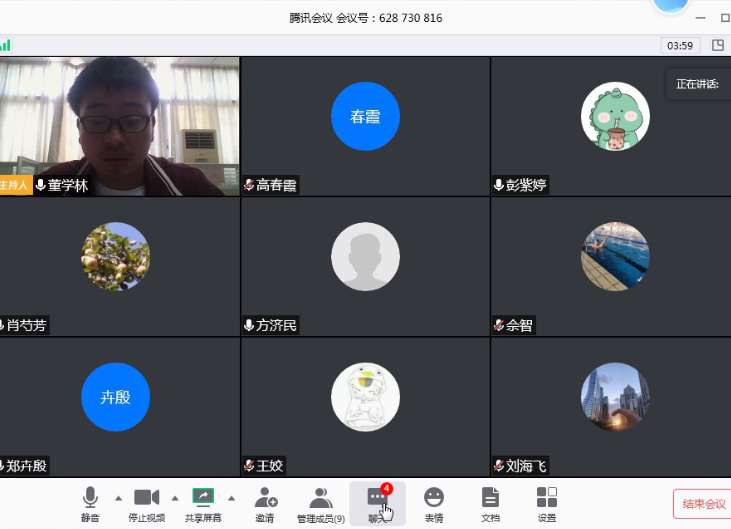Screen dimensions: 731x529
Task: Open the 设置 settings icon
Action: coord(547,503)
